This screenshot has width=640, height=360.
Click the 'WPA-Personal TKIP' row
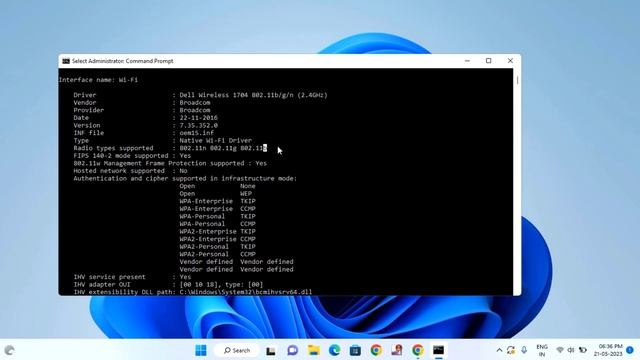[217, 216]
